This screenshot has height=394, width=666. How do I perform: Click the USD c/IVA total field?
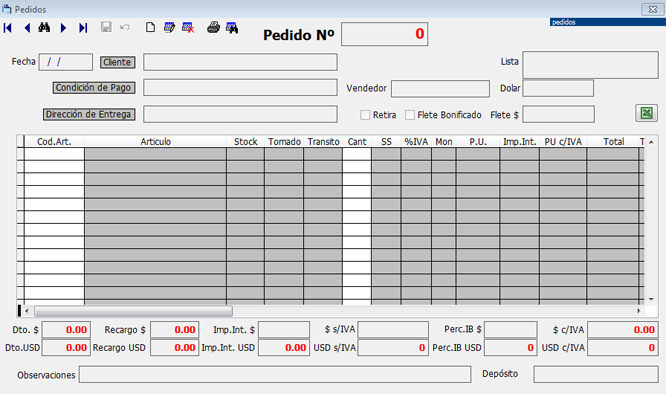[x=623, y=348]
